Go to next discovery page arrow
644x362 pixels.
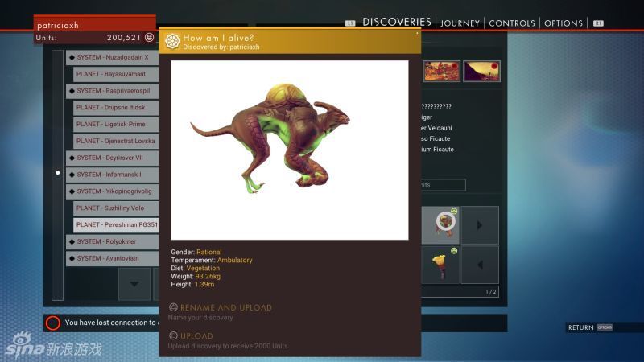pos(480,225)
